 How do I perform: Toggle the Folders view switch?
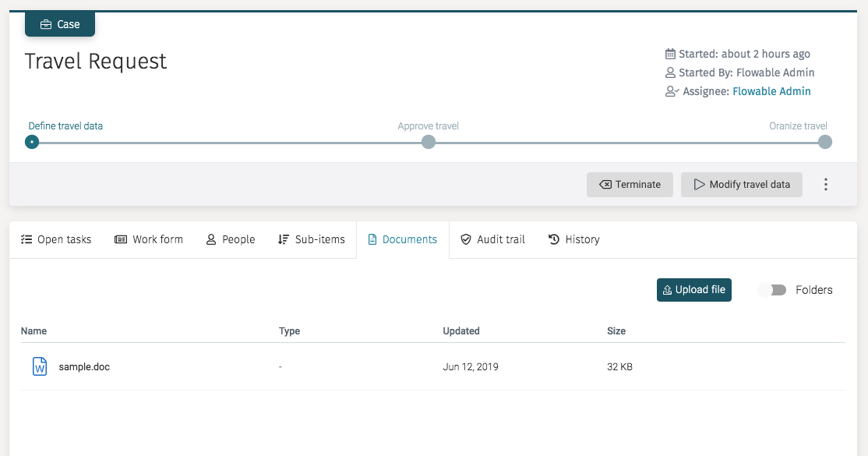point(772,290)
